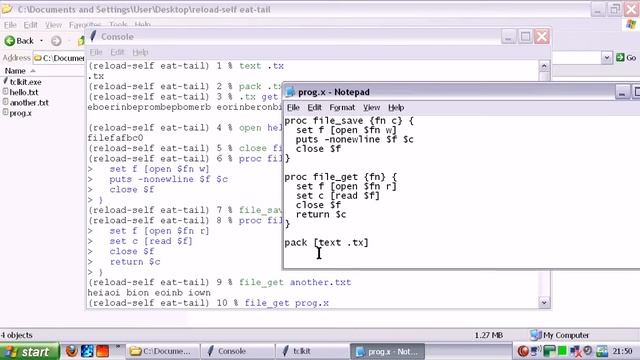This screenshot has width=640, height=360.
Task: Click '1.27 MB' in Explorer status bar
Action: 489,335
